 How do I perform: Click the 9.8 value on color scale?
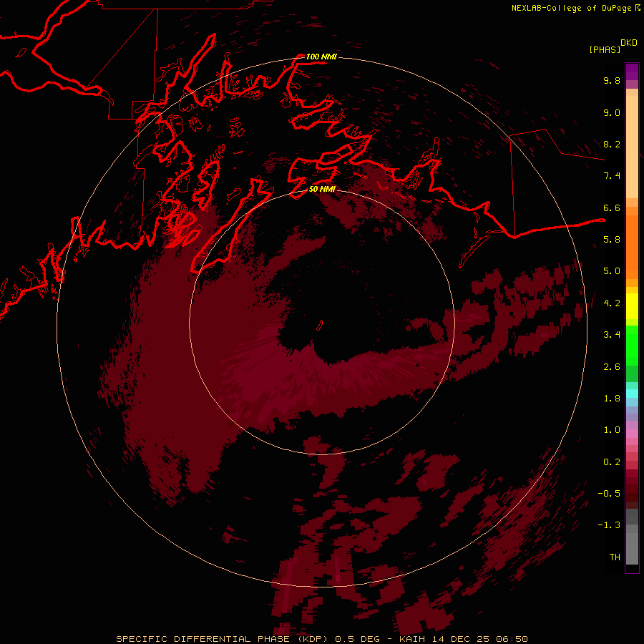[612, 80]
